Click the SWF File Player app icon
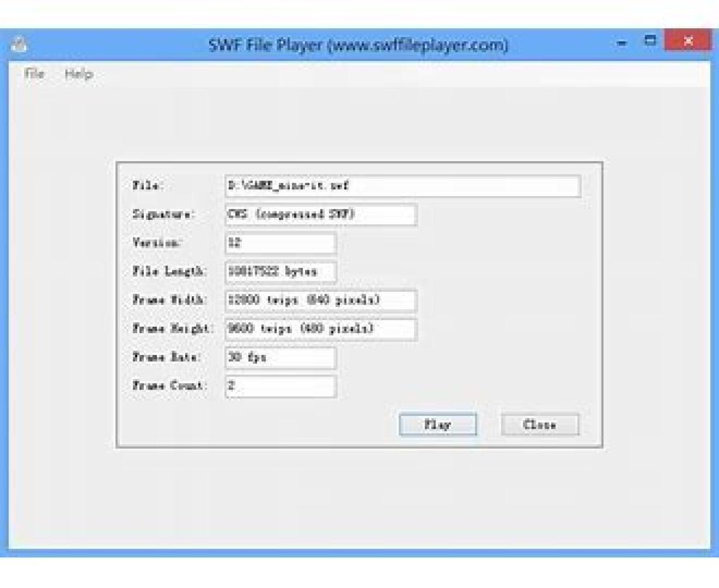The image size is (719, 588). [x=20, y=45]
